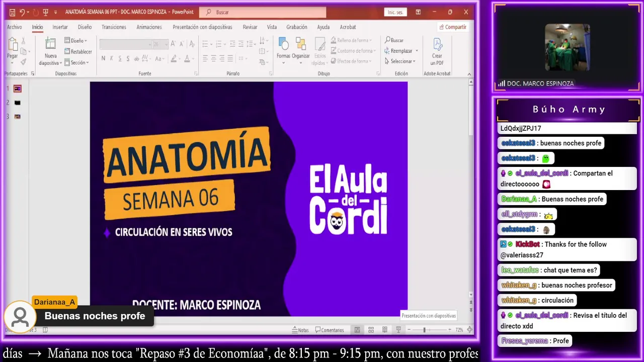Image resolution: width=644 pixels, height=362 pixels.
Task: Click fit slide to window icon
Action: pyautogui.click(x=469, y=330)
